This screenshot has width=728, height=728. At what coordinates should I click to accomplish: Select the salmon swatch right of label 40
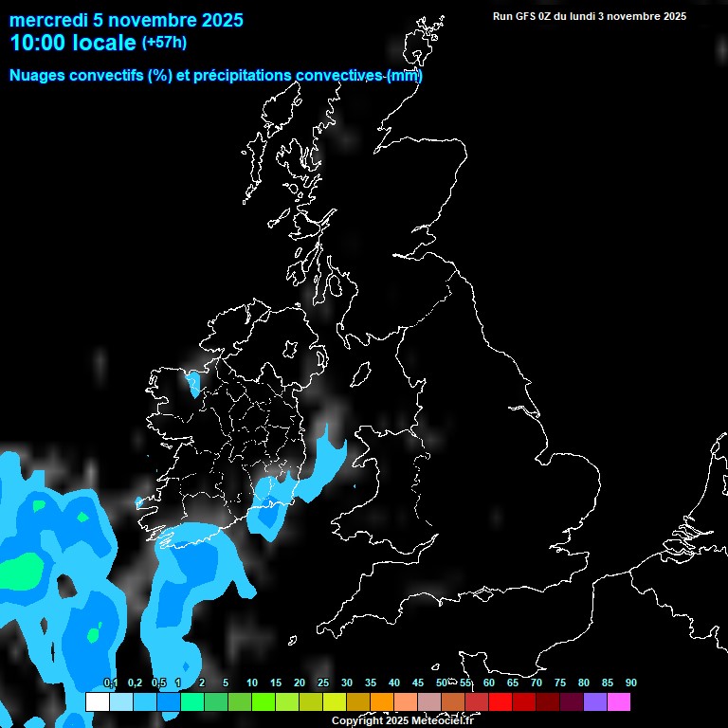tap(405, 701)
